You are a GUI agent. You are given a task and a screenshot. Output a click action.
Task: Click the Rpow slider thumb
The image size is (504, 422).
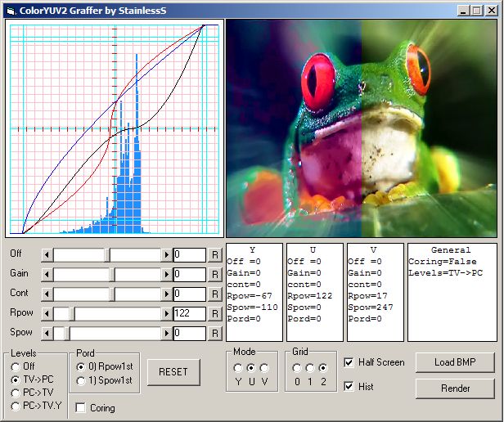72,314
